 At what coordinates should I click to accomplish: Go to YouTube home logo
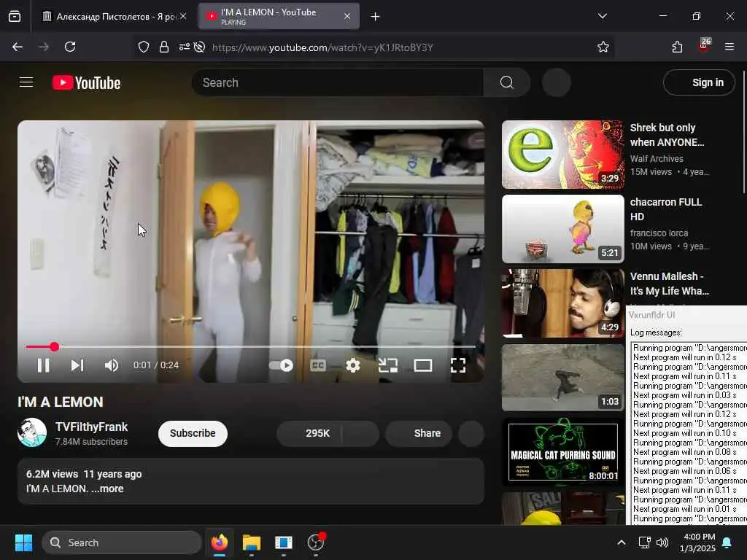point(86,83)
